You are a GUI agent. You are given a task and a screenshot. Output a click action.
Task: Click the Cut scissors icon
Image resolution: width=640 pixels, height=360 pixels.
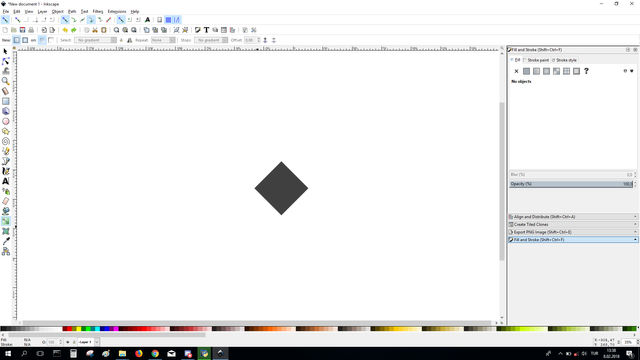(95, 30)
